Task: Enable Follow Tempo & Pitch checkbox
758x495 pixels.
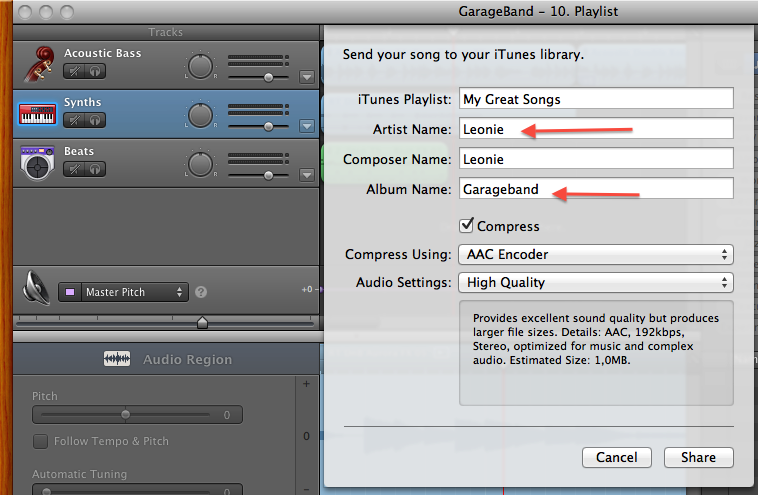Action: 40,441
